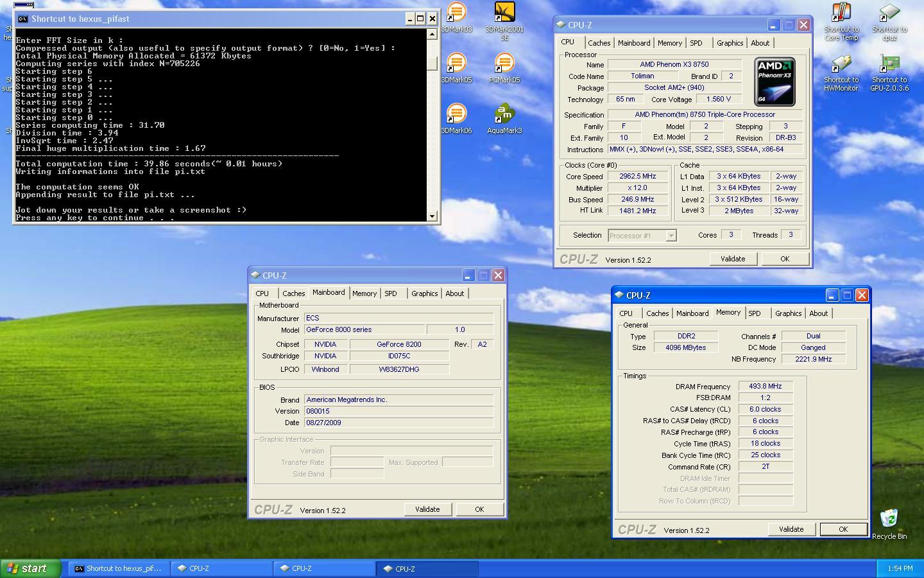Switch to the CPU tab in the Mainboard window
The width and height of the screenshot is (924, 578).
262,293
